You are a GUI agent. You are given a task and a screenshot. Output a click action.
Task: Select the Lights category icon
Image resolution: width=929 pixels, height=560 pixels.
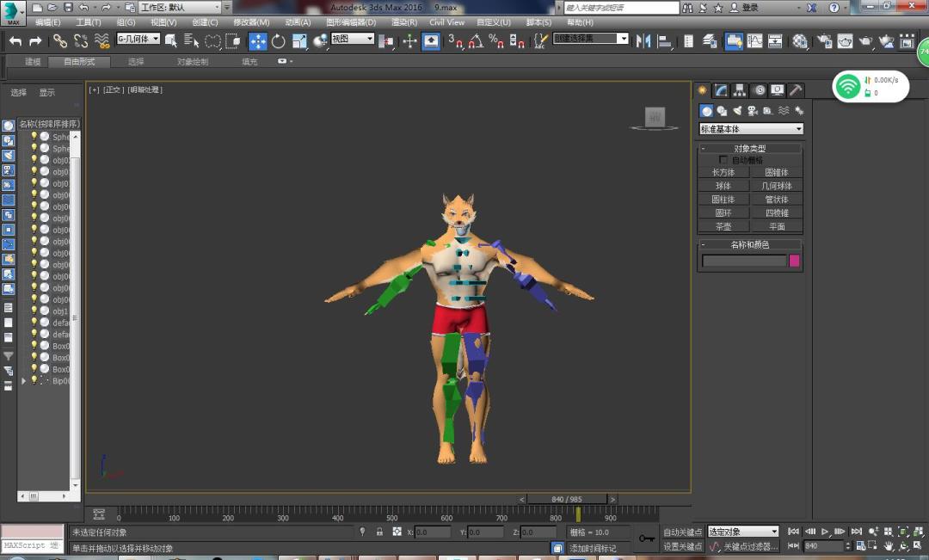coord(737,111)
